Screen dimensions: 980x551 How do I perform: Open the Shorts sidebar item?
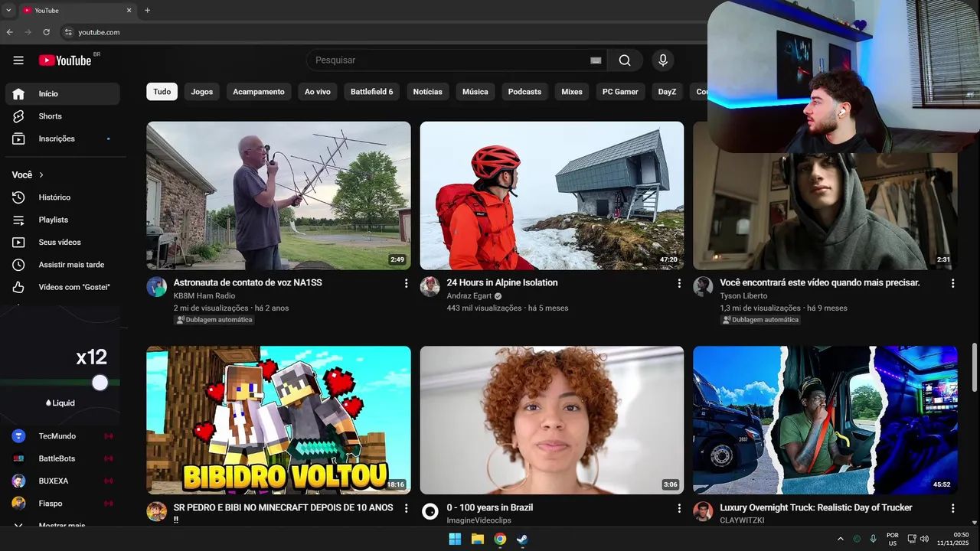(63, 116)
